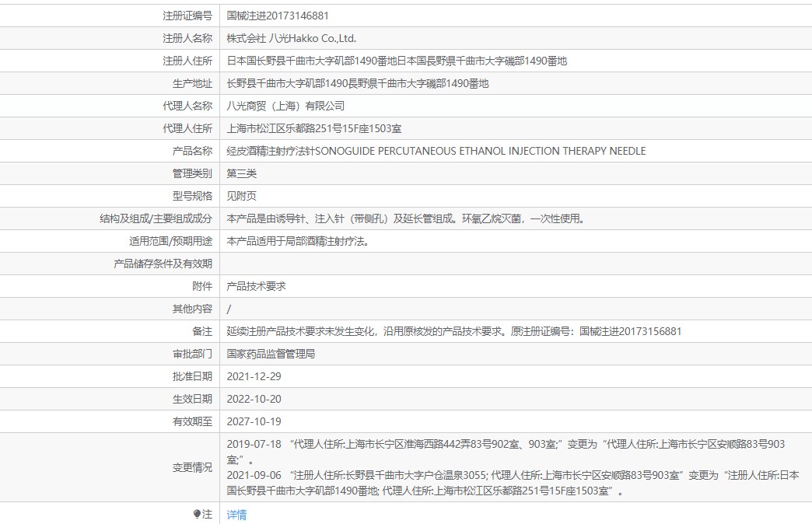Click the 备注 label

click(202, 331)
